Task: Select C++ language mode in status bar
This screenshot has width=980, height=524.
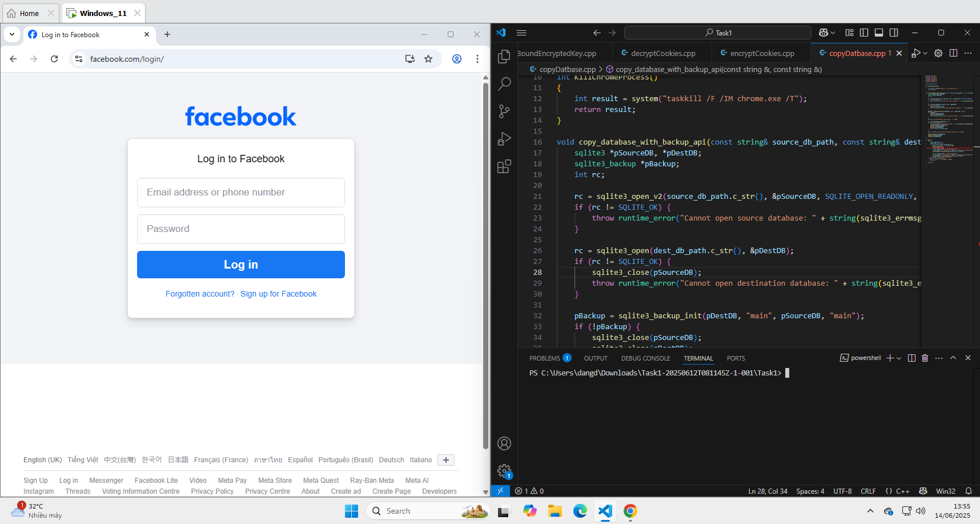Action: click(902, 491)
